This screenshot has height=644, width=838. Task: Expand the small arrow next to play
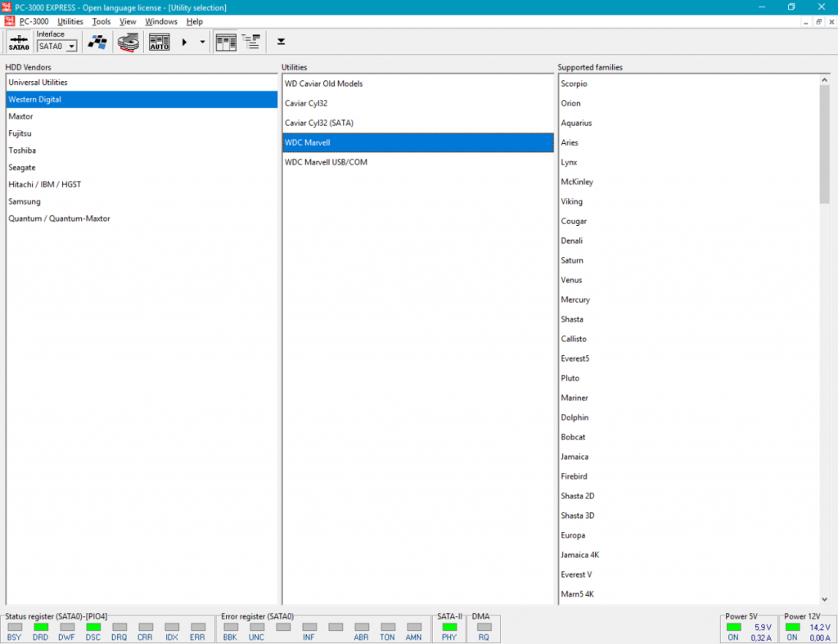click(202, 43)
